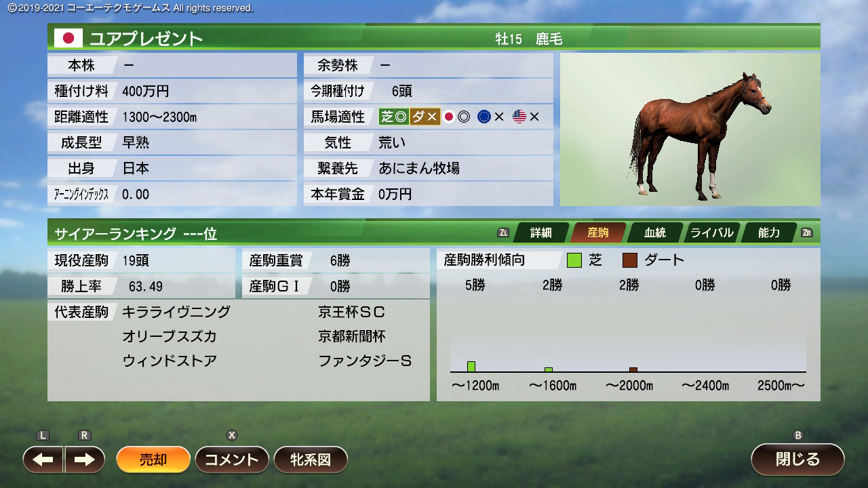
Task: Click the green bar above ～1600m
Action: click(549, 369)
